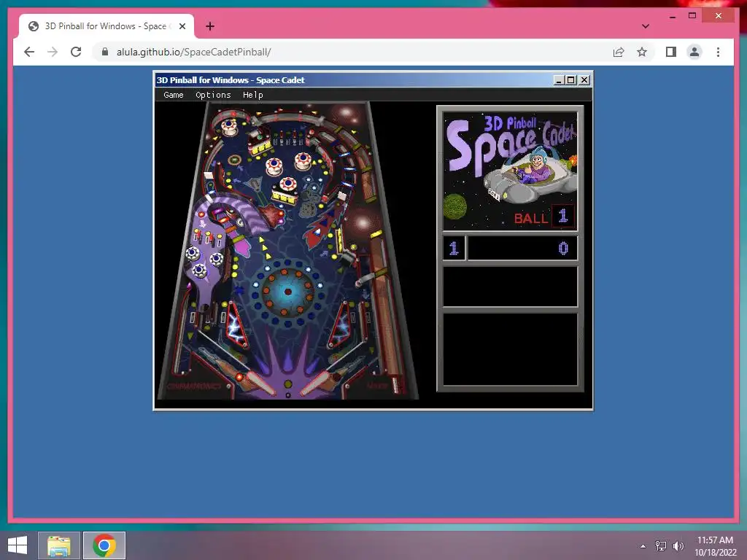Close the Chrome browser window
Image resolution: width=747 pixels, height=560 pixels.
(x=719, y=16)
